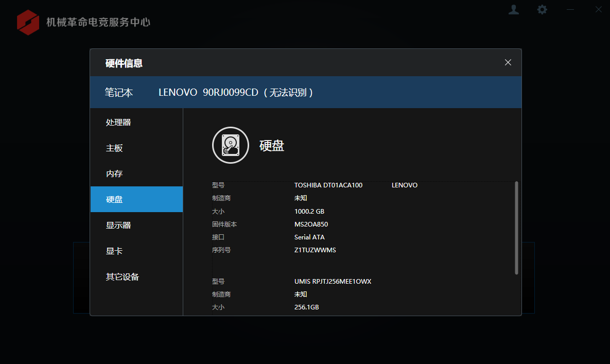The width and height of the screenshot is (610, 364).
Task: Open the user account profile icon
Action: point(514,10)
